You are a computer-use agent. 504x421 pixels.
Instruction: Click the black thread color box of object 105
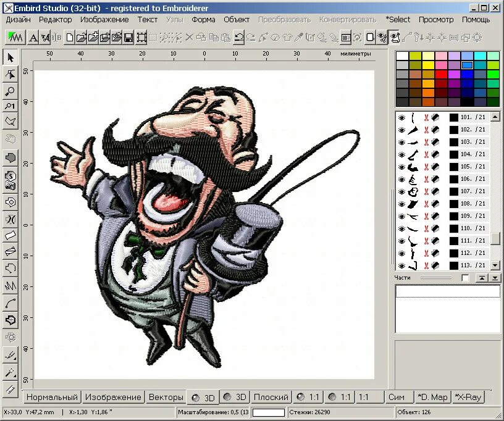453,167
